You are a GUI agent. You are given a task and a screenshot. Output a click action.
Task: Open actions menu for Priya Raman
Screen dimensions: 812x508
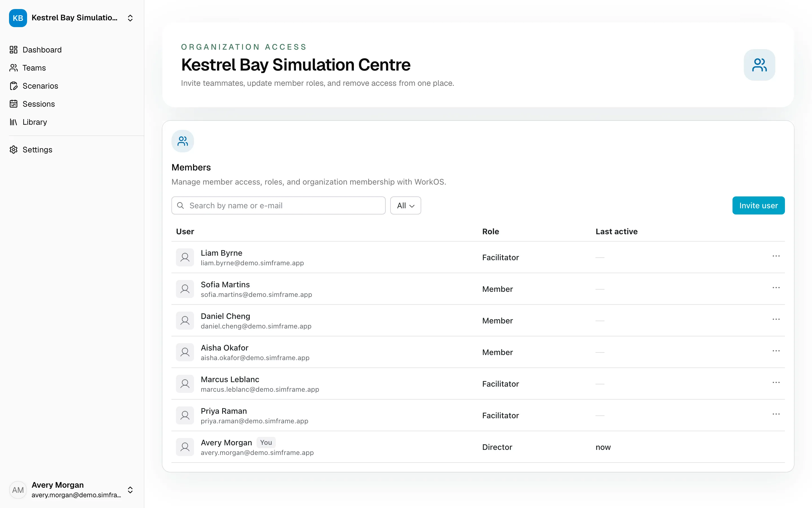tap(776, 414)
